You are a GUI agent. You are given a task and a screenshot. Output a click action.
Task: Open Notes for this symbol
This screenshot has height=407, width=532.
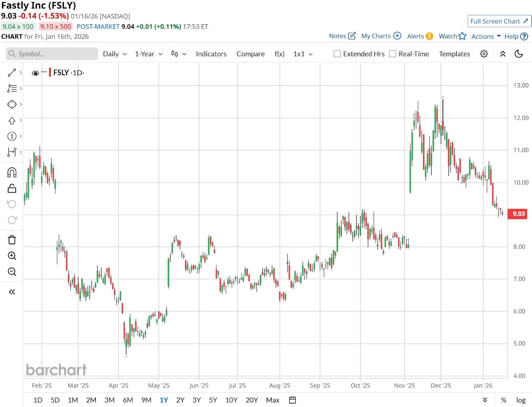click(342, 36)
